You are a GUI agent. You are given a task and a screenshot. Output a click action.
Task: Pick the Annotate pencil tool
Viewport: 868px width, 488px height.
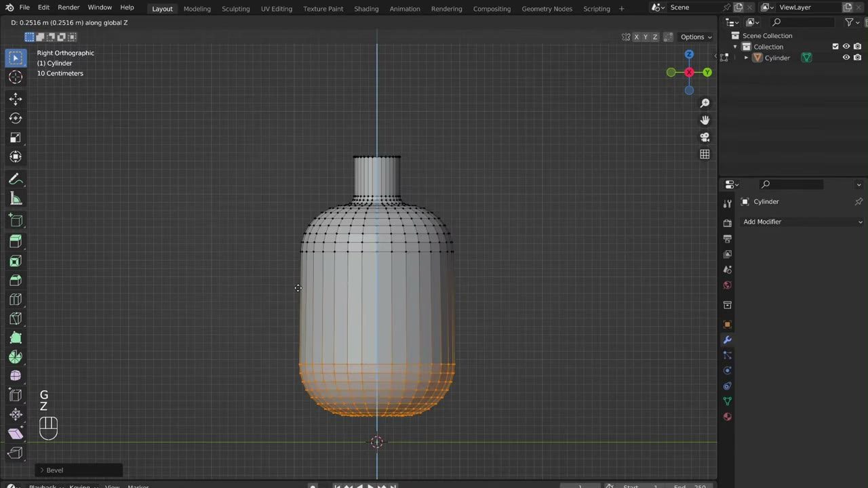pos(16,179)
